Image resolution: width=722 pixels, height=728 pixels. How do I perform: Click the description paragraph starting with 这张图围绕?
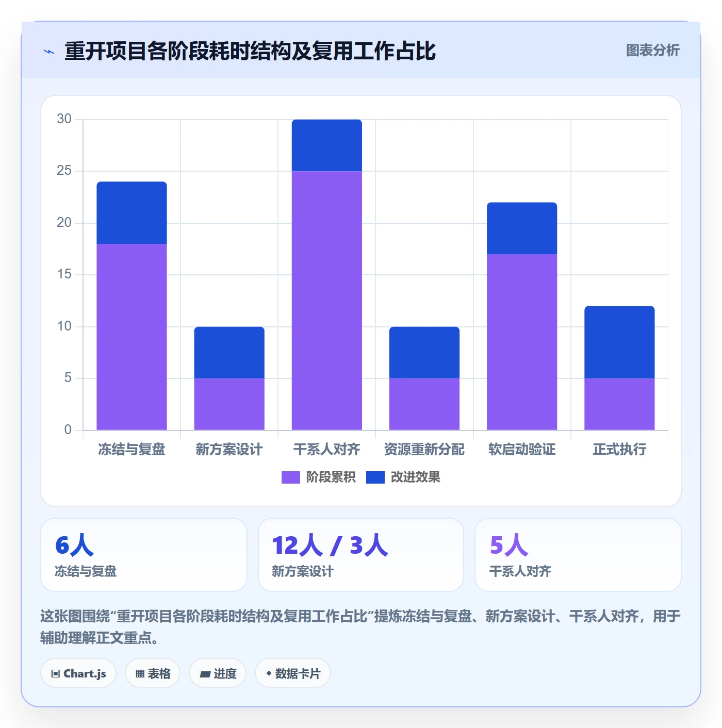tap(361, 627)
